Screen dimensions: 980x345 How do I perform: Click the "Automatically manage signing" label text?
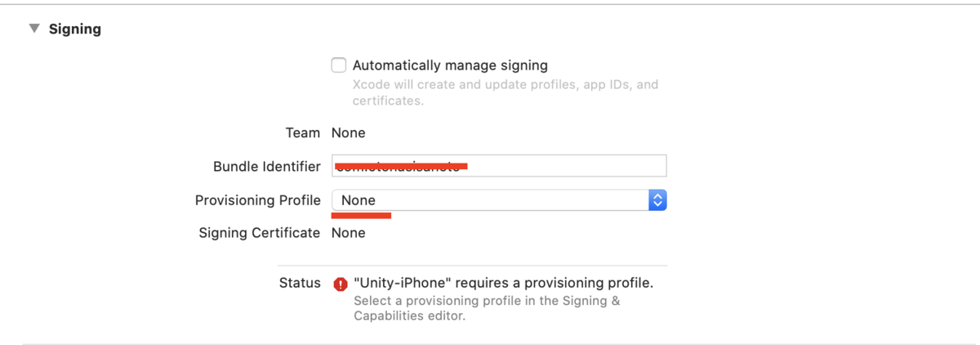click(x=450, y=65)
